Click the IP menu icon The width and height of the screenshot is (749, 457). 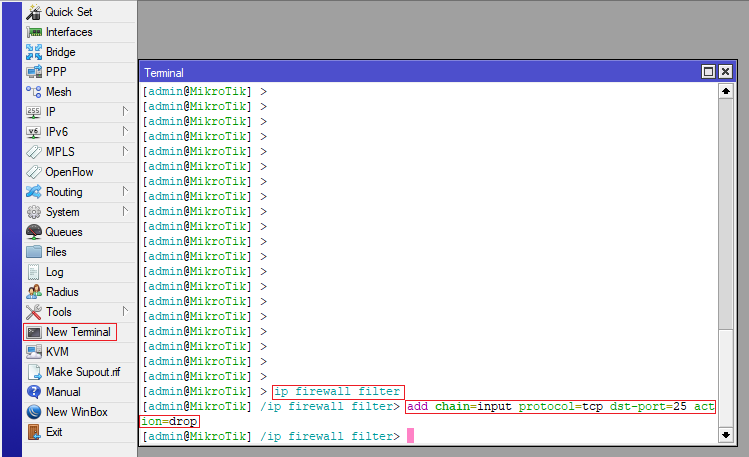click(x=34, y=112)
